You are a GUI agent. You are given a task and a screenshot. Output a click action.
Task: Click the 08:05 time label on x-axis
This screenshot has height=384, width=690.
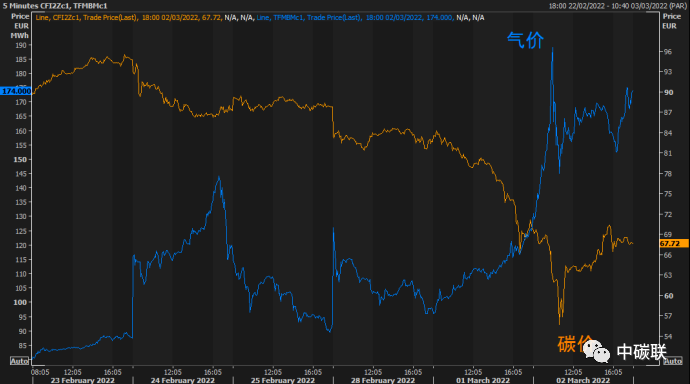40,372
